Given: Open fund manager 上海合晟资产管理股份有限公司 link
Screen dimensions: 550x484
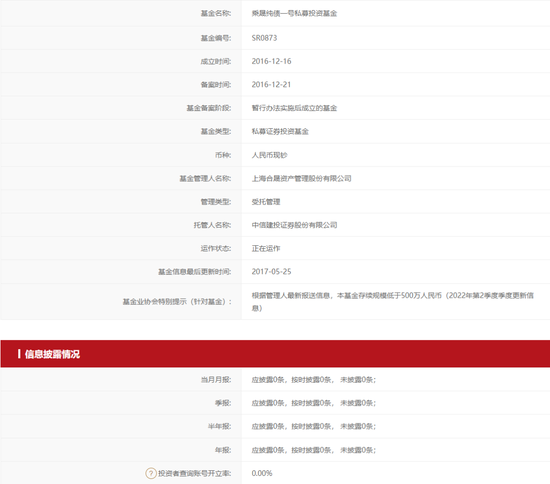Looking at the screenshot, I should (301, 179).
